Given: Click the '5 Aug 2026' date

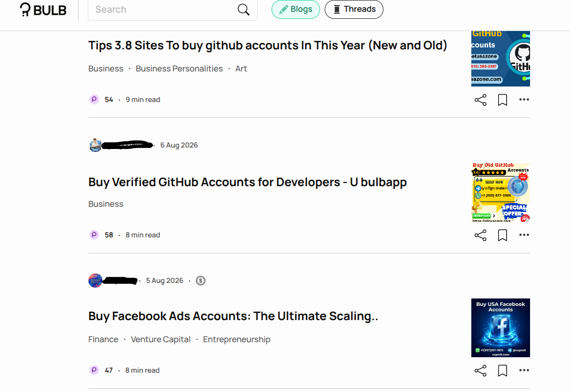Looking at the screenshot, I should click(164, 281).
